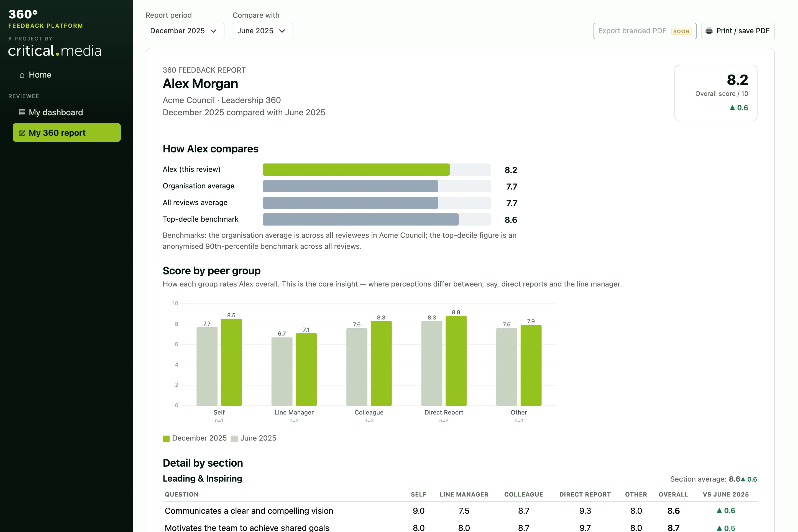Click the Direct Report 9.3 cell in vision row
Image resolution: width=798 pixels, height=532 pixels.
(x=585, y=511)
